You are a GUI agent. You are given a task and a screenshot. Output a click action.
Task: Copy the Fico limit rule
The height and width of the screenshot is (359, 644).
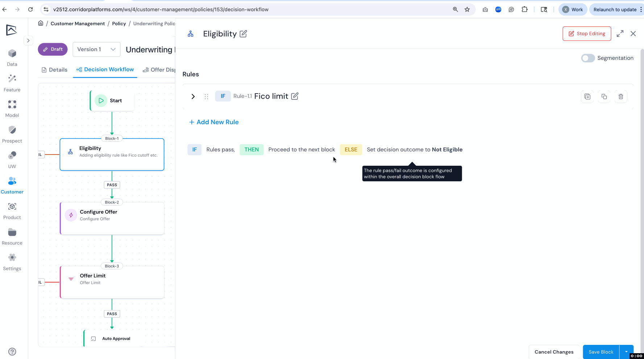tap(604, 96)
